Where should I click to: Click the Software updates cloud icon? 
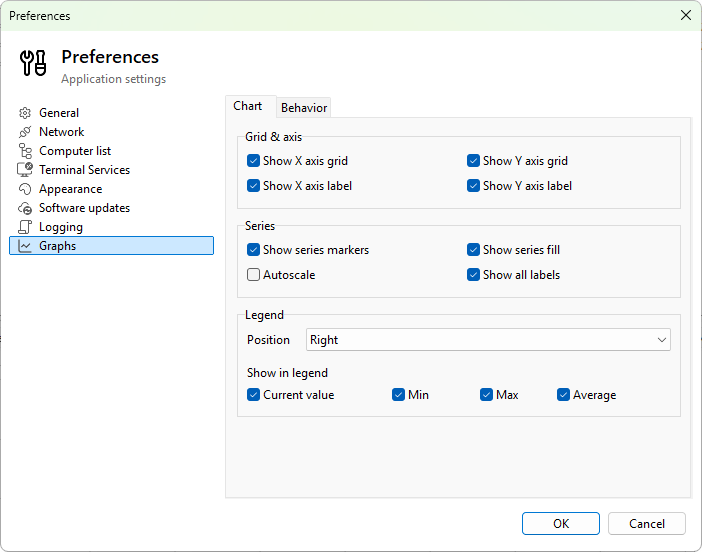25,208
